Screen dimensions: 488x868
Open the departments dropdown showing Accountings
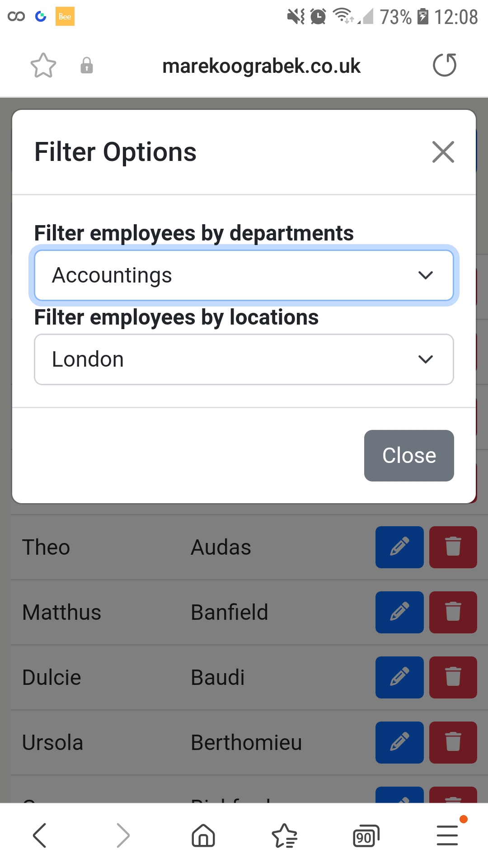(244, 275)
